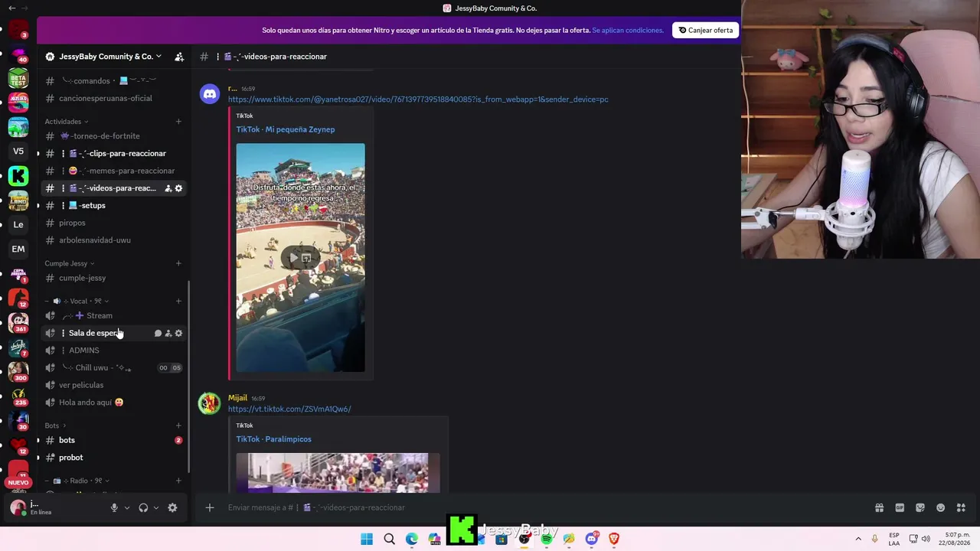
Task: Open chat of Sala de espera voice channel
Action: click(158, 333)
